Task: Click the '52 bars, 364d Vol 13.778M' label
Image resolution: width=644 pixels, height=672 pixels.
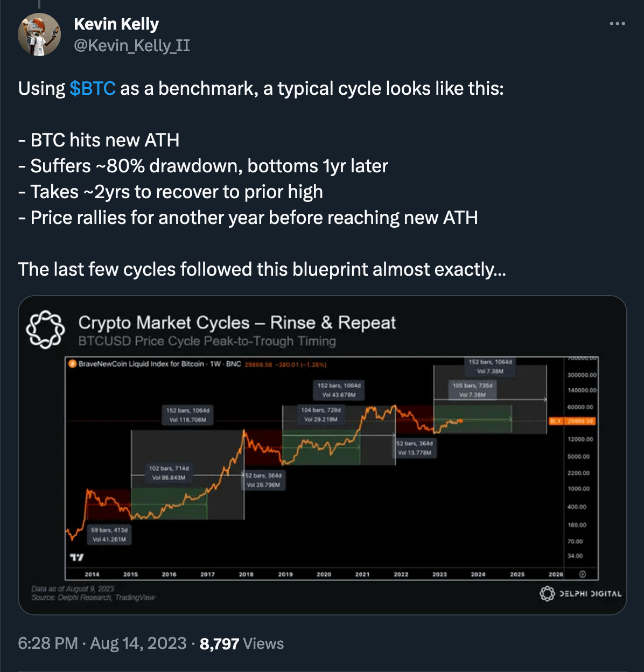Action: pos(415,448)
